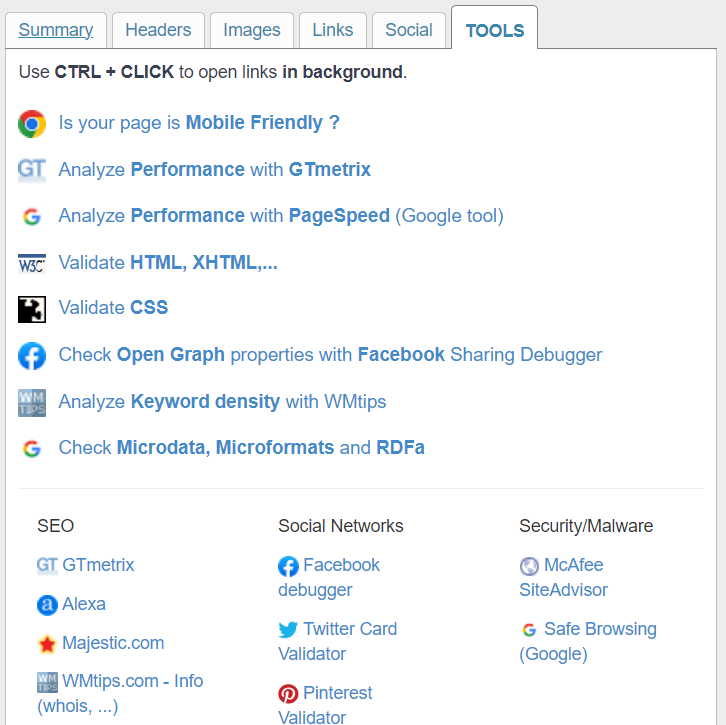Click the GTmetrix icon next to Analyze Performance

click(x=32, y=170)
